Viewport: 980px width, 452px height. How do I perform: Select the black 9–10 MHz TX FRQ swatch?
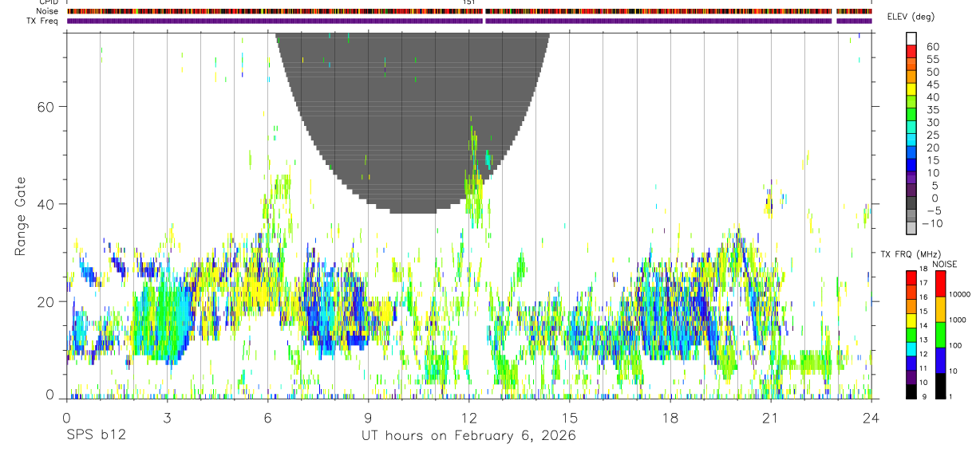click(x=911, y=391)
